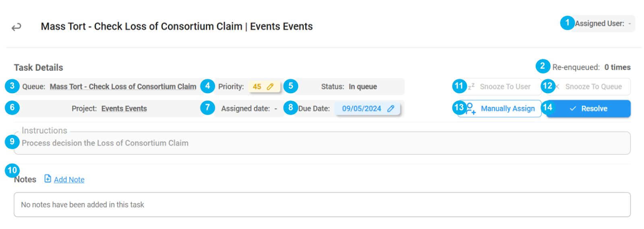Open the Add Note link
This screenshot has height=229, width=644.
tap(69, 180)
